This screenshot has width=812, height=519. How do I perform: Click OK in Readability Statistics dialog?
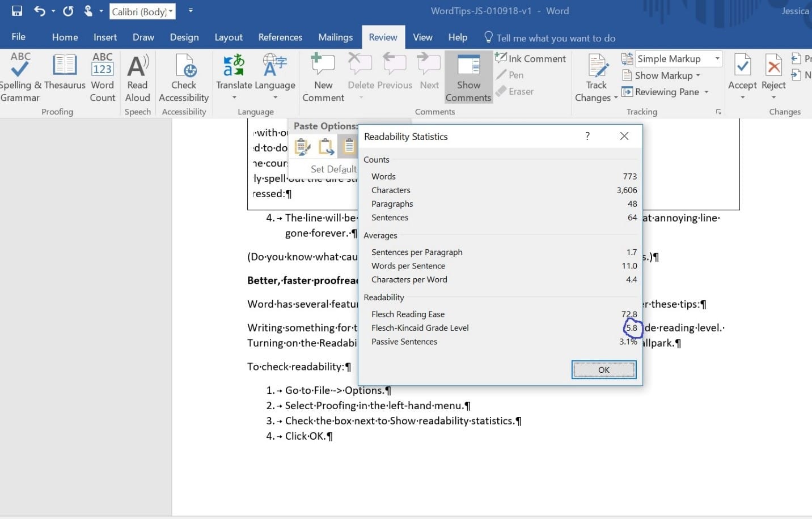[x=603, y=369]
